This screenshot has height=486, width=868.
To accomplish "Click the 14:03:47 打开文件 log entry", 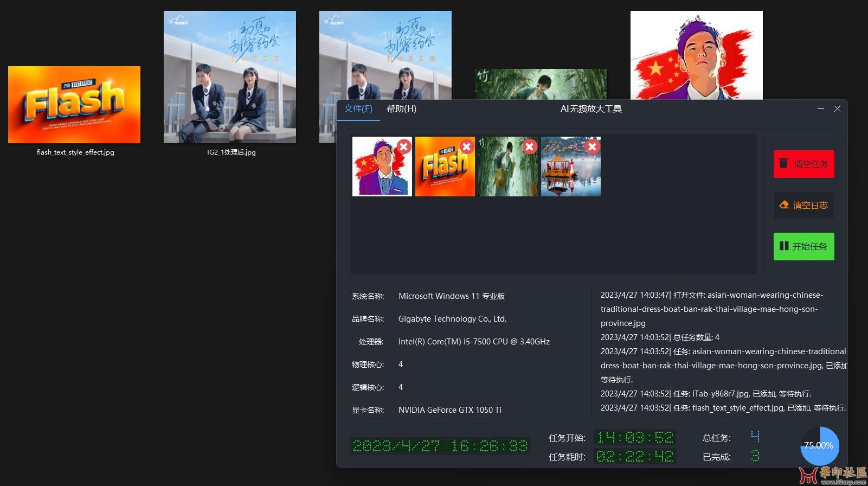I will click(x=712, y=309).
